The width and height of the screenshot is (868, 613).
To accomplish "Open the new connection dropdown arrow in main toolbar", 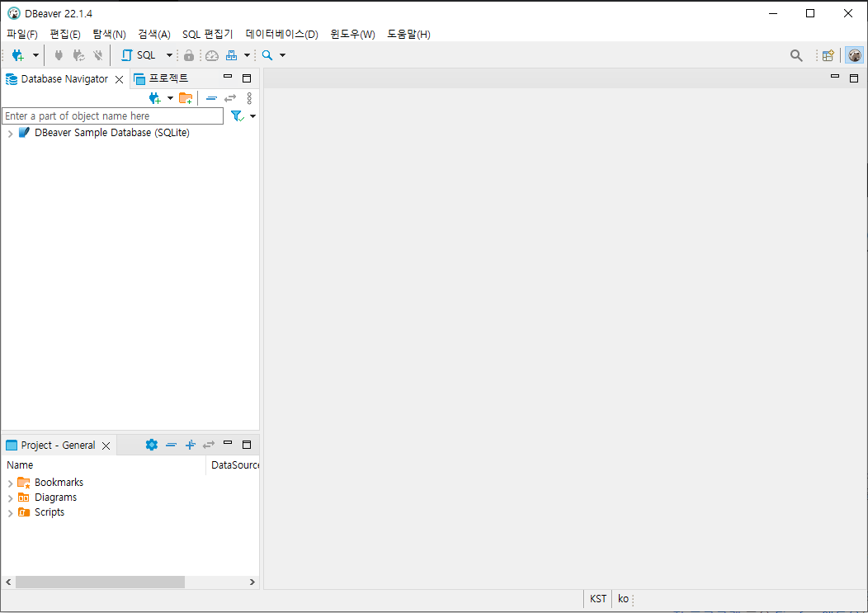I will pyautogui.click(x=35, y=55).
